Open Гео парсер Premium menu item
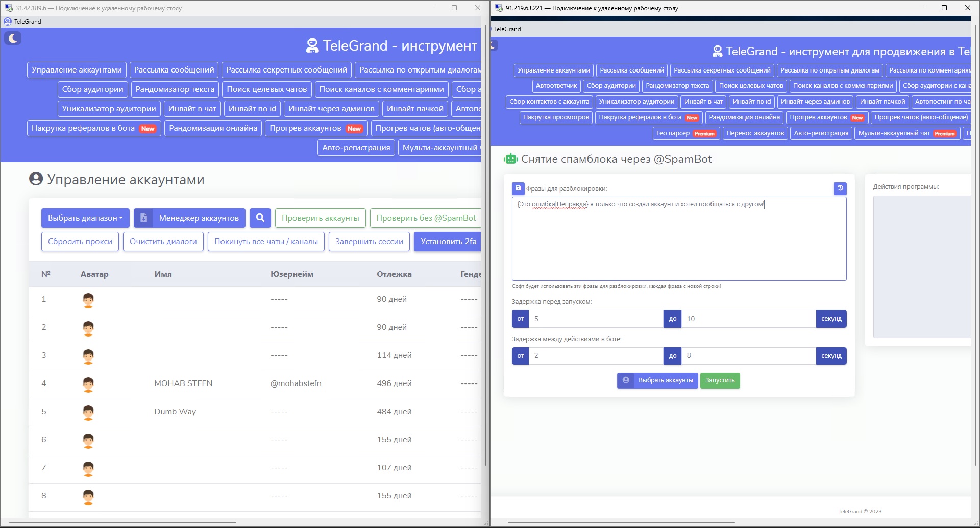 (686, 133)
